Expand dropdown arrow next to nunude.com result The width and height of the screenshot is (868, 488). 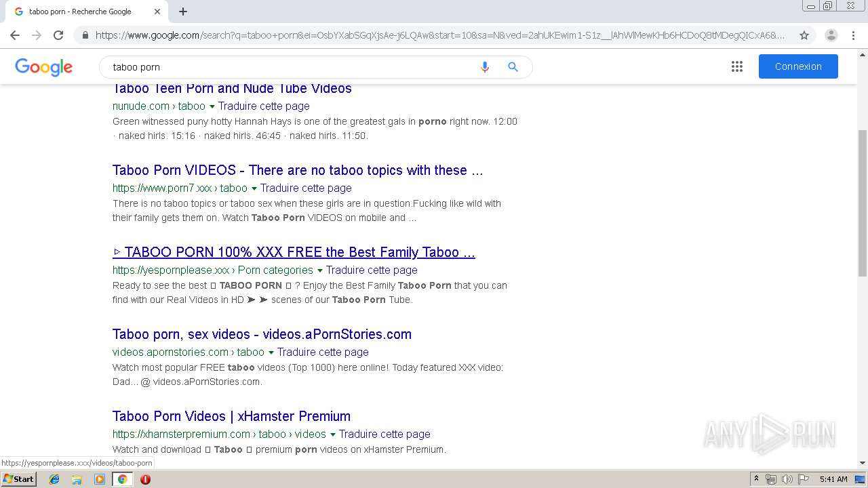point(212,106)
